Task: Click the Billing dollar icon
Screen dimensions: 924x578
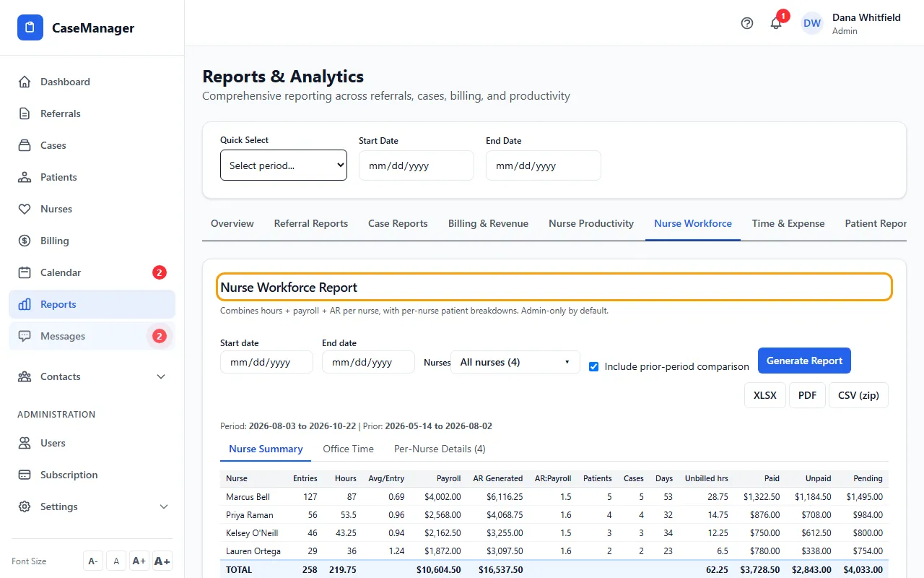Action: (25, 241)
